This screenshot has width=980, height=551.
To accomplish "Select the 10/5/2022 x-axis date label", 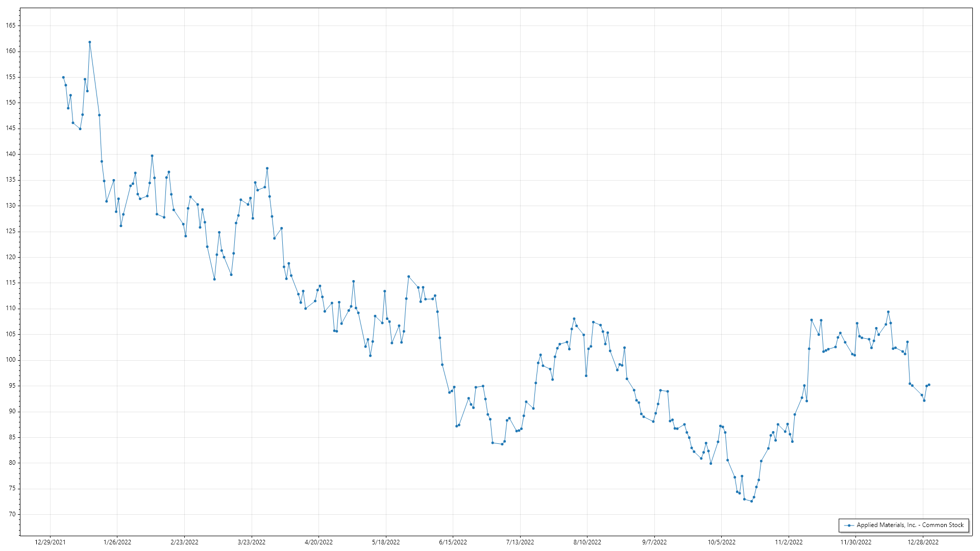I will (x=721, y=542).
